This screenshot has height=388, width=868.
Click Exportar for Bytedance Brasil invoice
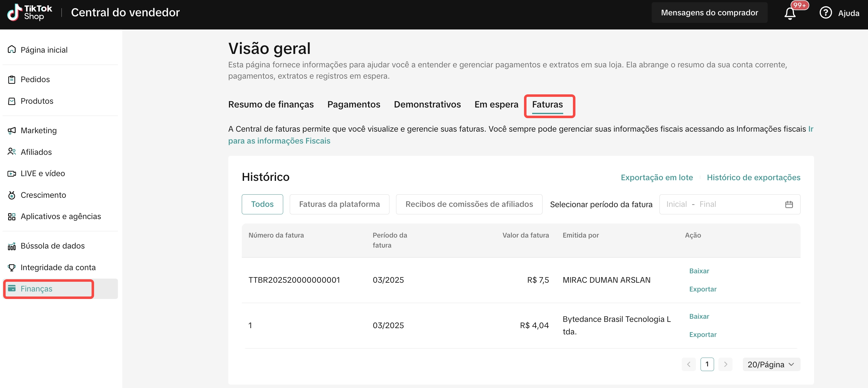point(702,334)
